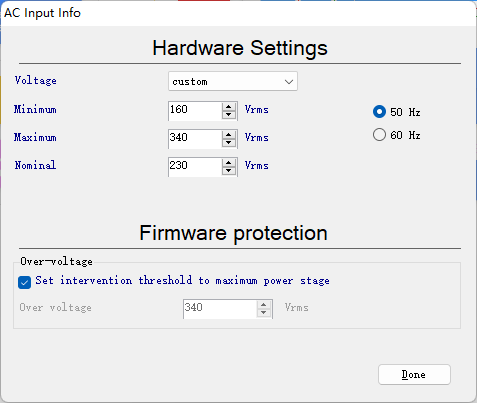Select the 50 Hz frequency option
Screen dimensions: 477x403
click(x=396, y=112)
